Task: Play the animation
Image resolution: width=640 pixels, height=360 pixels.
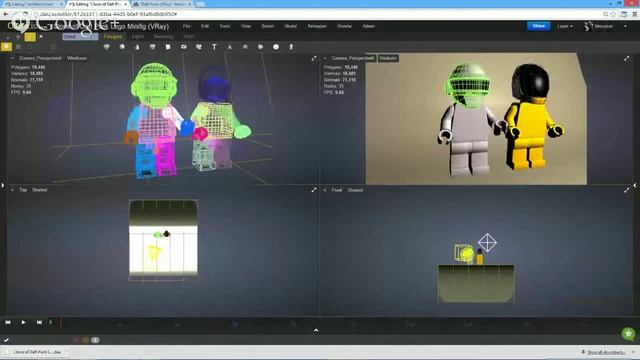Action: (23, 322)
